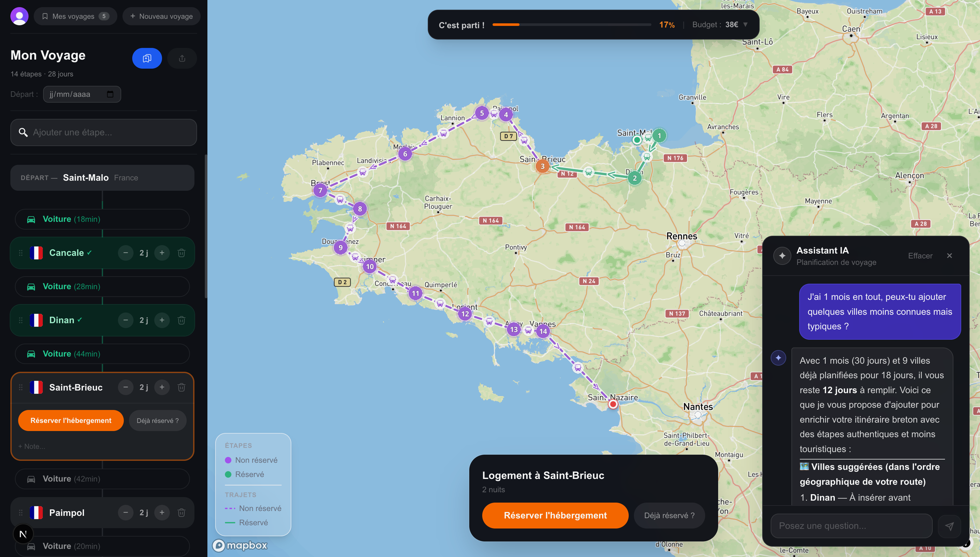Decrease days for Paimpol
Viewport: 980px width, 557px height.
[x=125, y=513]
